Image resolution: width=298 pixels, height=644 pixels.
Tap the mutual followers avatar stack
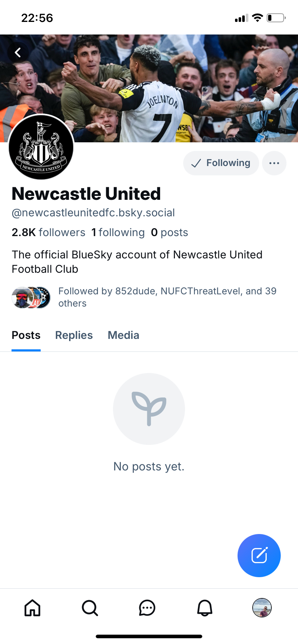(31, 298)
